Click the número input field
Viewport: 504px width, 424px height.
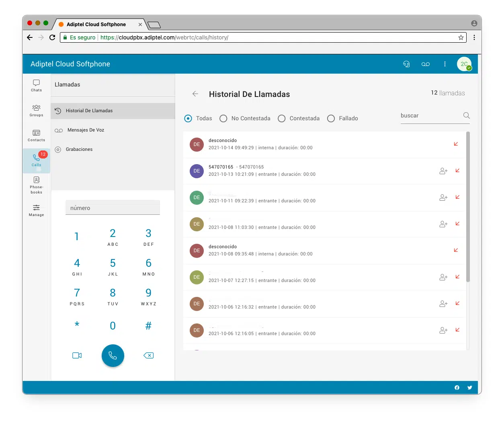tap(113, 208)
